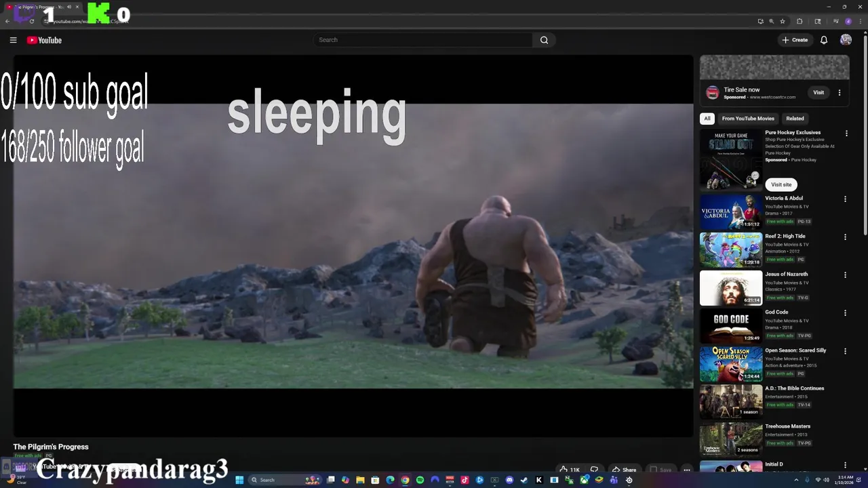This screenshot has height=488, width=868.
Task: Open the volume control in system tray
Action: 825,480
